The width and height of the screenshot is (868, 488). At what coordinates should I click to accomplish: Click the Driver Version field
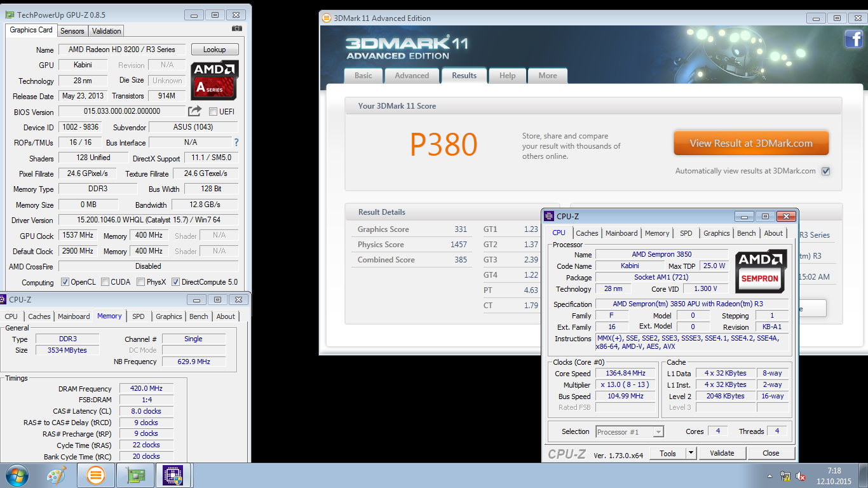(x=149, y=220)
